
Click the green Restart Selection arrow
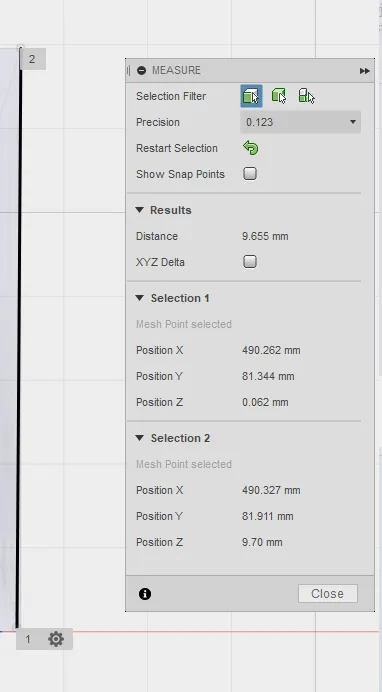[251, 148]
